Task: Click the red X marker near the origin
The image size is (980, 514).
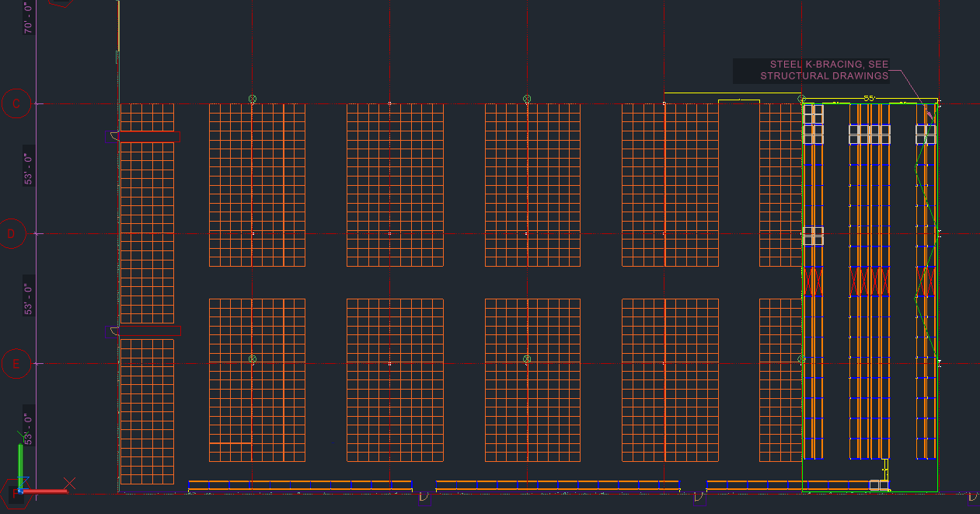Action: (70, 483)
